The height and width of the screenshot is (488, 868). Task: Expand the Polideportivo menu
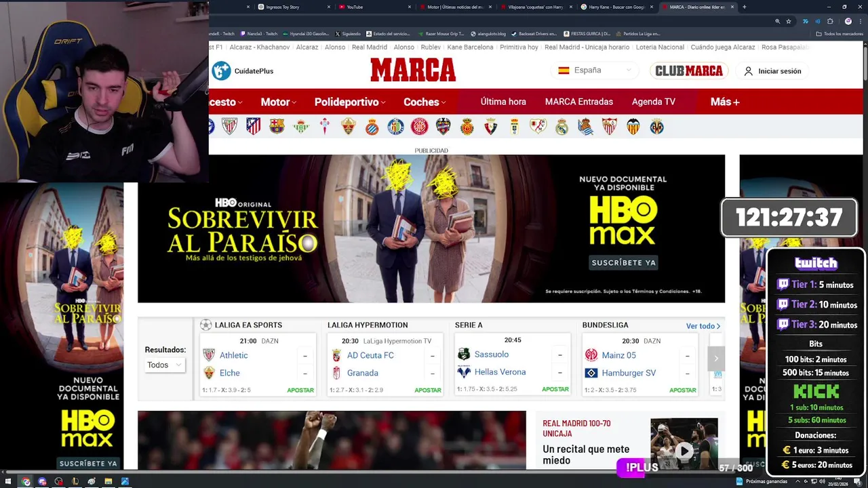point(350,102)
